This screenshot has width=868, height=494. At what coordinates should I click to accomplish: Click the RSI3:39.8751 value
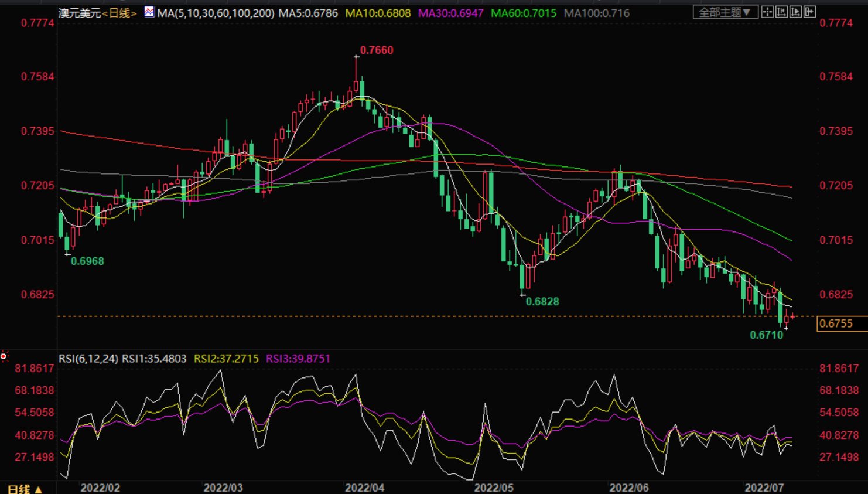pyautogui.click(x=298, y=359)
